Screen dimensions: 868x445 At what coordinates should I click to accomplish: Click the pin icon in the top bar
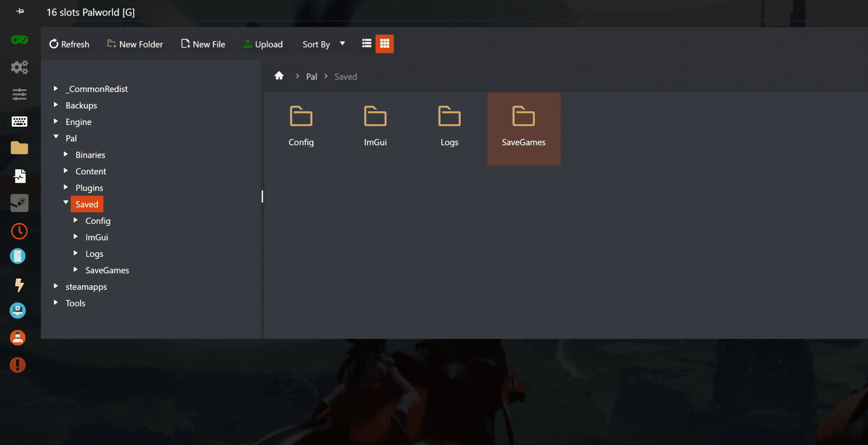(19, 12)
